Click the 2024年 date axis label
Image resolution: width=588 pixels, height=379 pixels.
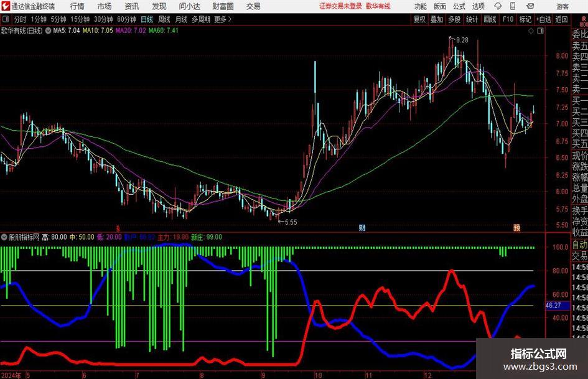click(x=11, y=375)
